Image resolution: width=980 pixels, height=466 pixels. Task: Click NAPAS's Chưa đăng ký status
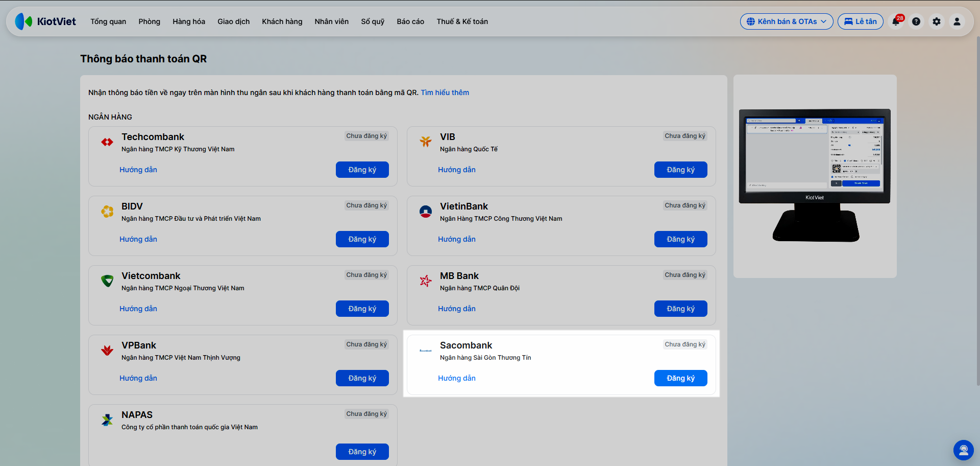(x=366, y=414)
